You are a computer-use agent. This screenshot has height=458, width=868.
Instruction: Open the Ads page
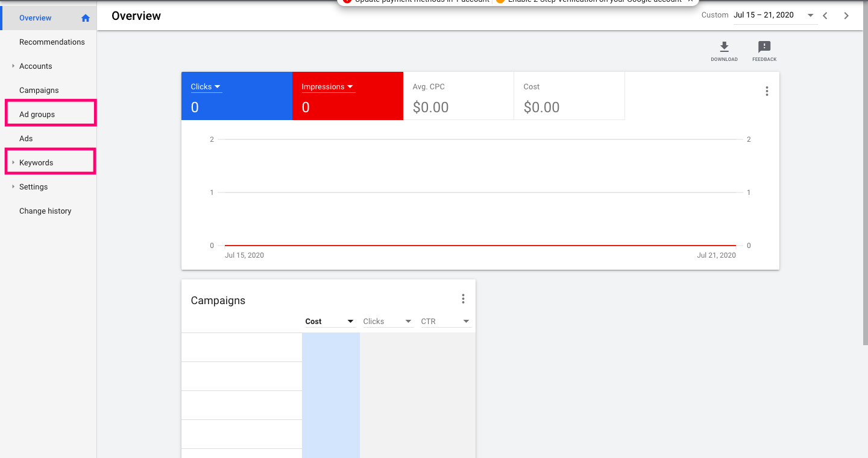click(48, 139)
